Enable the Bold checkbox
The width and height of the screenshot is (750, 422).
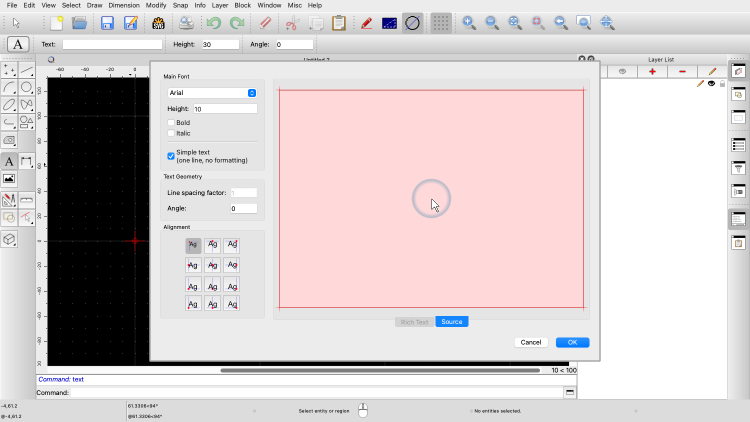click(171, 123)
